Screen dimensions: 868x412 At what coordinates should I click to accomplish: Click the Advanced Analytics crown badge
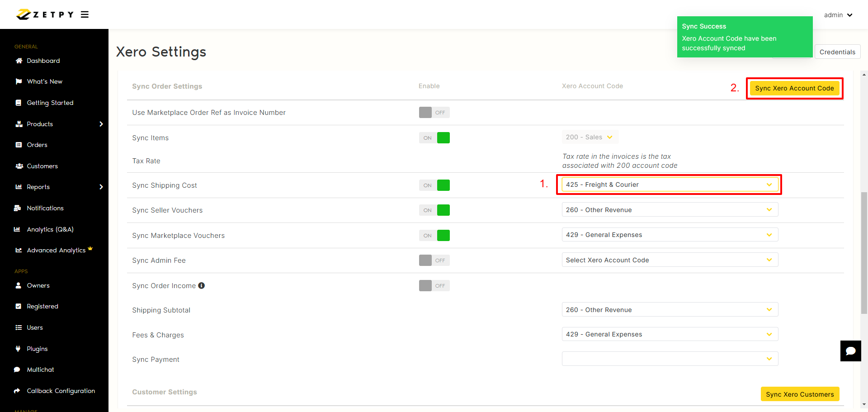point(90,248)
